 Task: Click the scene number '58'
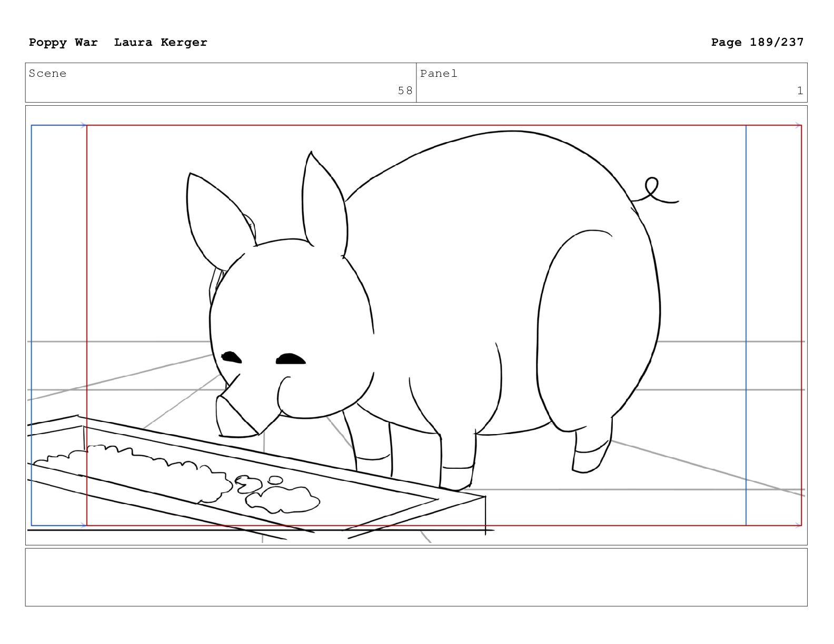tap(405, 90)
